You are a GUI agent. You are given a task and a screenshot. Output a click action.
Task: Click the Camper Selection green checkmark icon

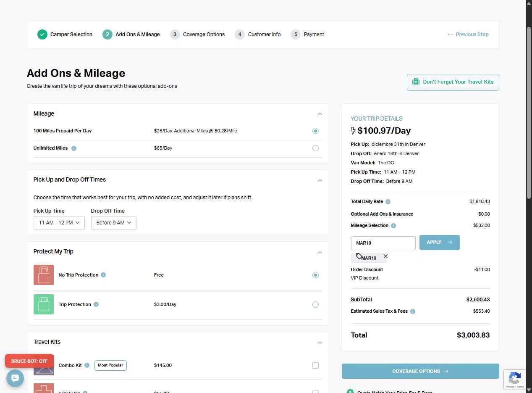point(42,34)
